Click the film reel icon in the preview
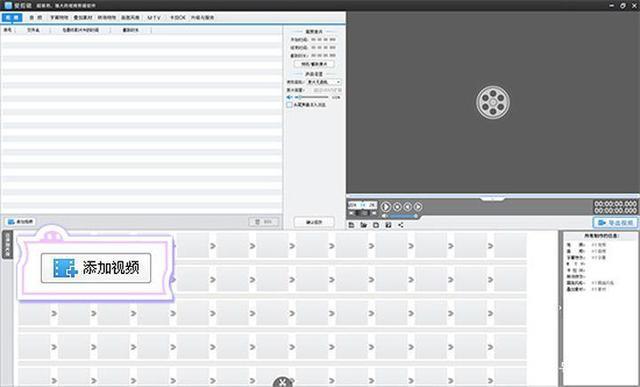 pos(493,102)
